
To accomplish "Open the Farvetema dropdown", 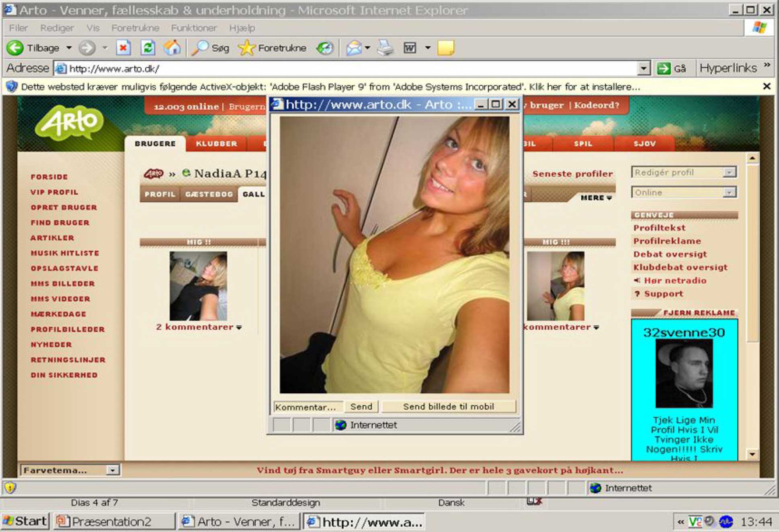I will pyautogui.click(x=113, y=470).
